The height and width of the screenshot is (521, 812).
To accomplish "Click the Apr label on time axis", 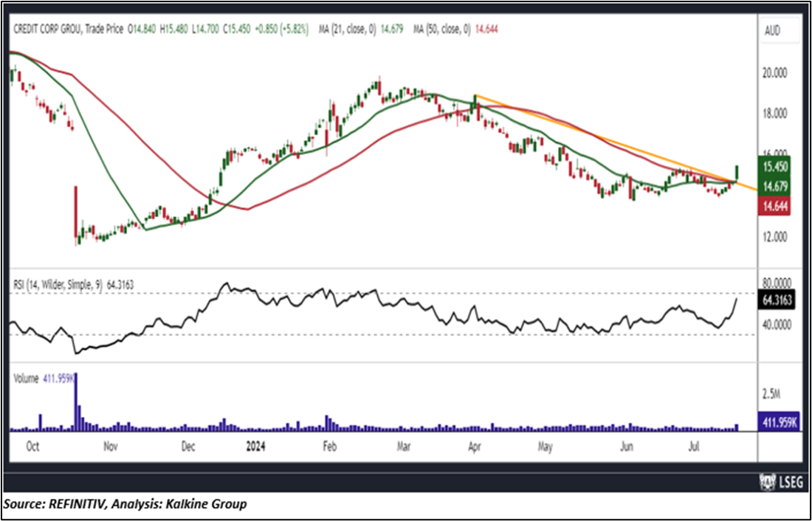I will coord(474,447).
